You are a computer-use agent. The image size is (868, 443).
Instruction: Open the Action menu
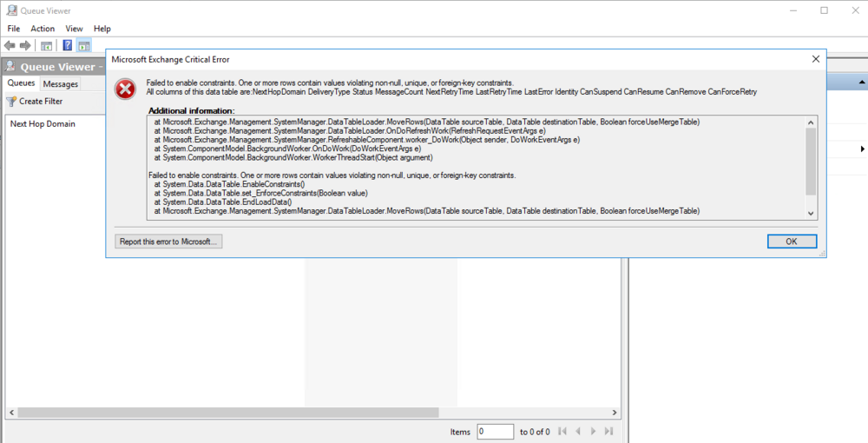43,29
